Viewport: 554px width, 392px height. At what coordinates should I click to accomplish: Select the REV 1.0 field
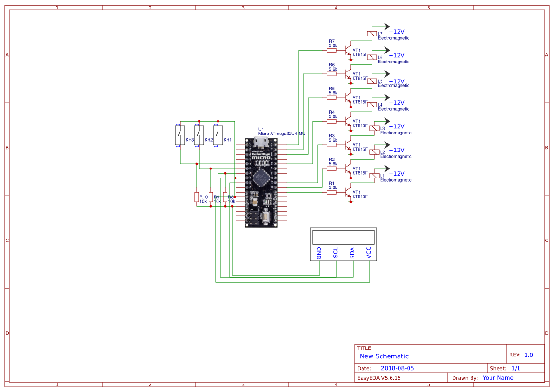pyautogui.click(x=528, y=355)
